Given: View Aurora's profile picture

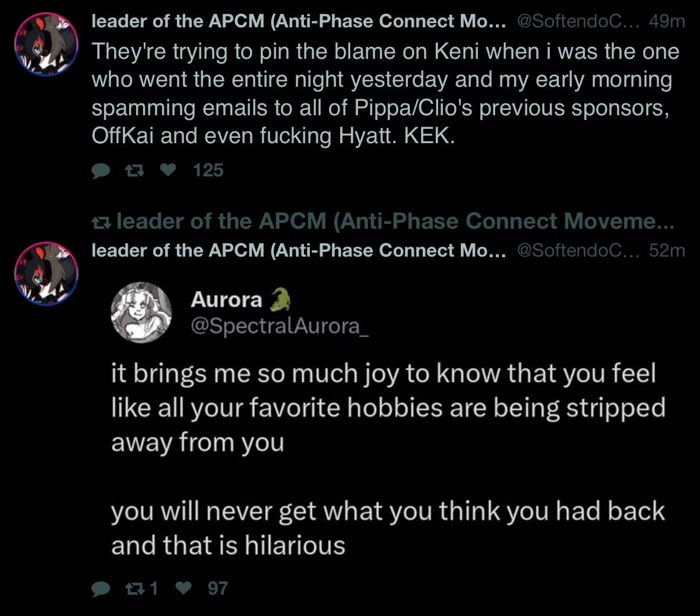Looking at the screenshot, I should tap(142, 313).
